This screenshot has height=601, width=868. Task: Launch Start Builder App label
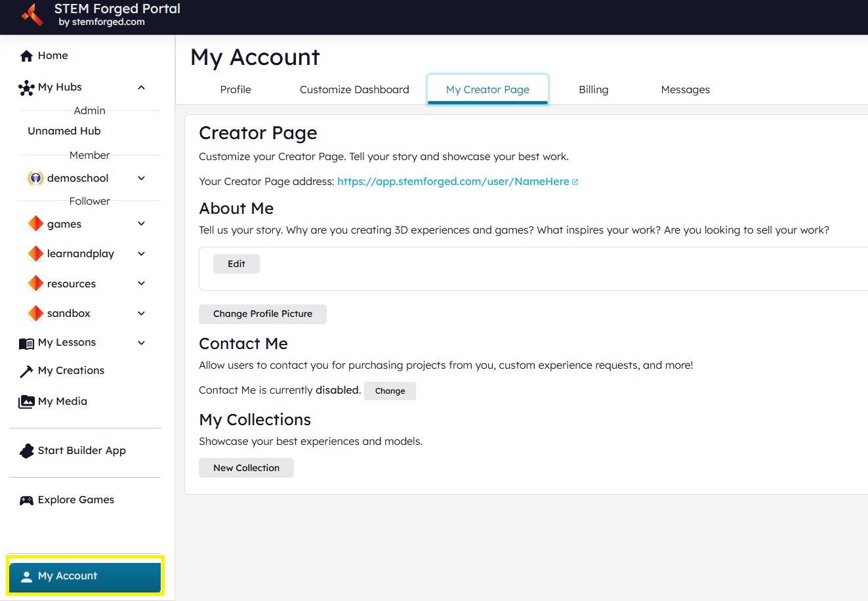click(x=82, y=451)
